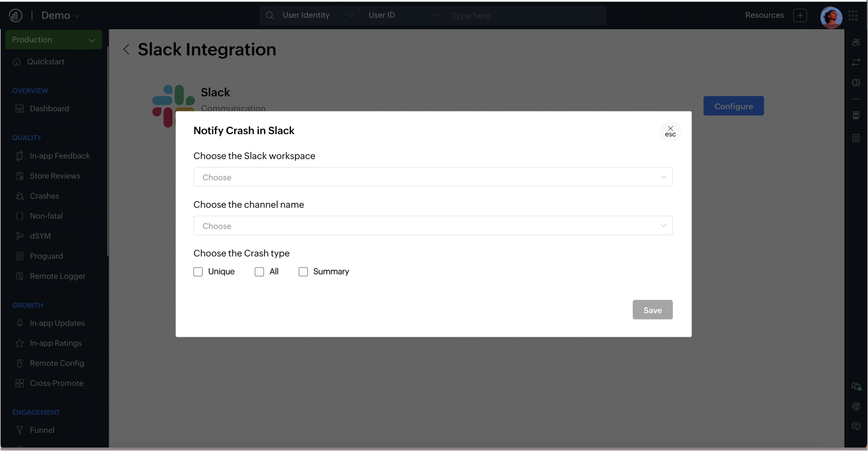Click the team members icon in right sidebar
This screenshot has height=451, width=868.
pyautogui.click(x=855, y=42)
